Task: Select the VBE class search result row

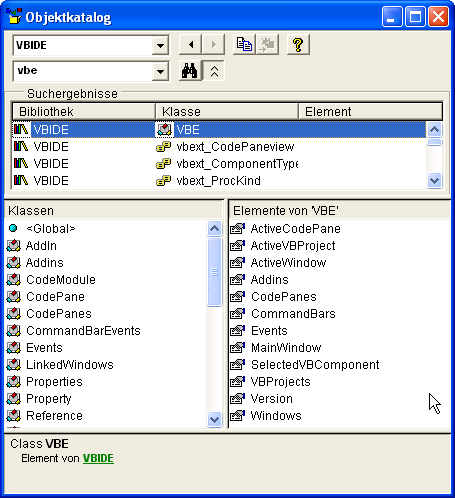Action: tap(219, 130)
